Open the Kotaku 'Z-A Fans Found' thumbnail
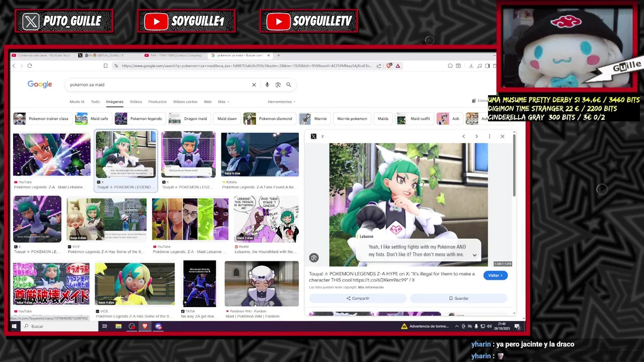Viewport: 644px width, 362px height. click(x=260, y=155)
